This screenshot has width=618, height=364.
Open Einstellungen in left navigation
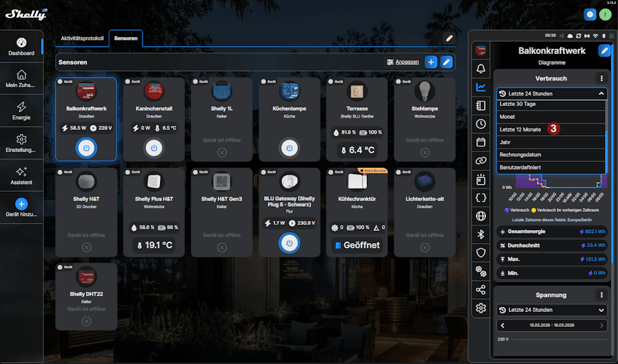[21, 143]
